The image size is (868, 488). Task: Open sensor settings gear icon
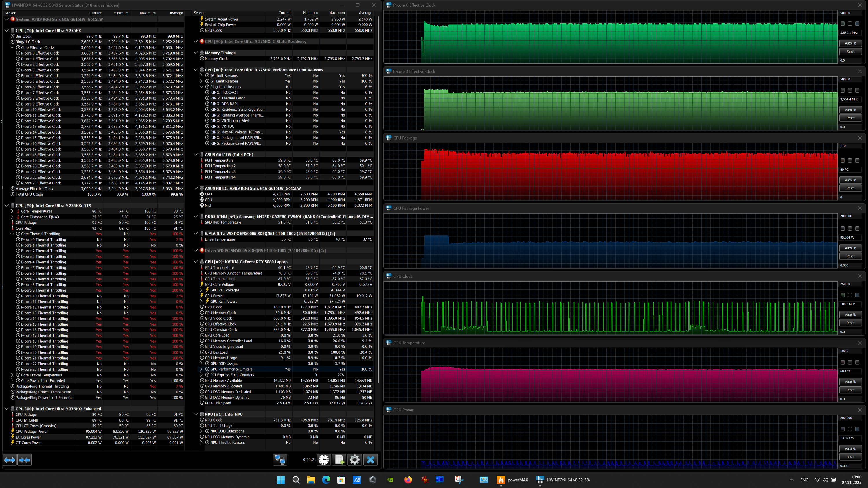coord(354,460)
